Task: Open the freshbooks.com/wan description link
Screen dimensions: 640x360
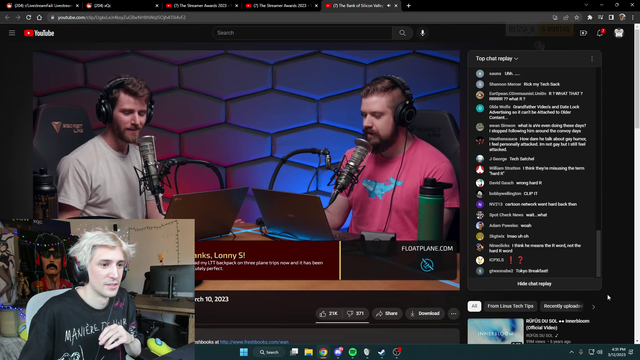Action: coord(254,342)
